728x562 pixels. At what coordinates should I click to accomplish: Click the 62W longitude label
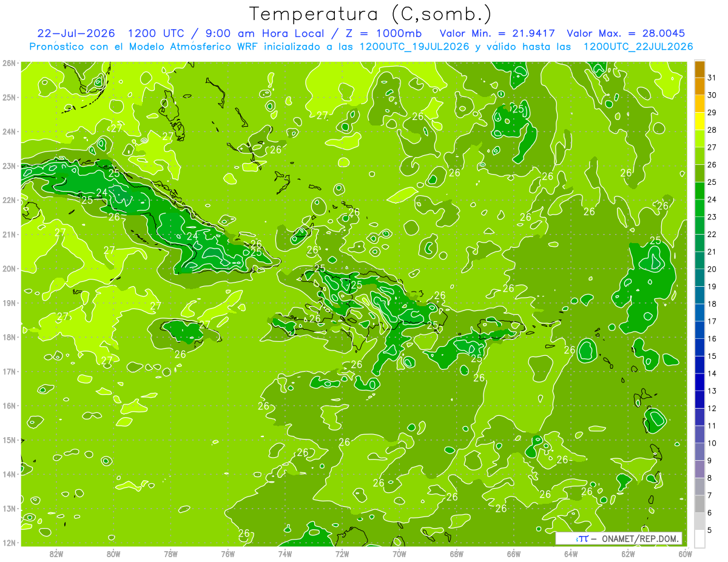click(x=628, y=554)
